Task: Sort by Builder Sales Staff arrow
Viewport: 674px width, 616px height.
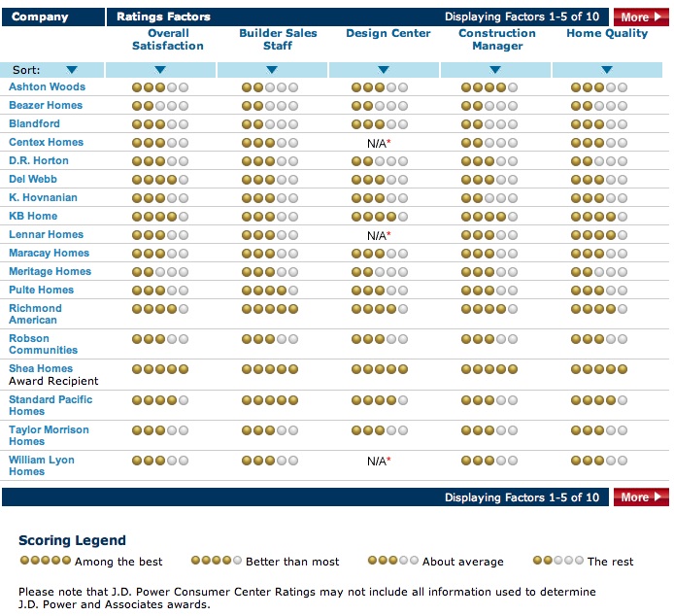Action: click(272, 70)
